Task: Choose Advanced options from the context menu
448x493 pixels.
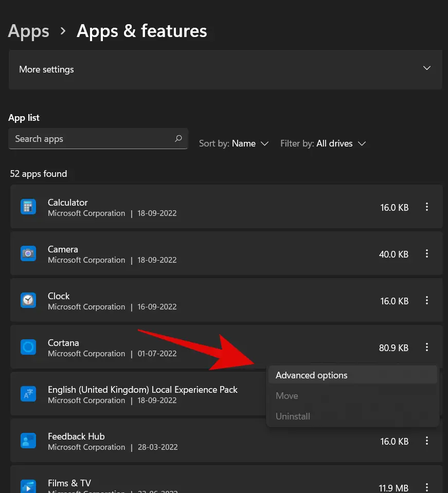Action: (353, 375)
